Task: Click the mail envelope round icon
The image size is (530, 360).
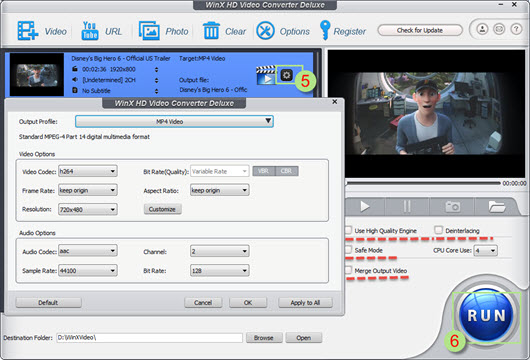Action: click(x=499, y=29)
